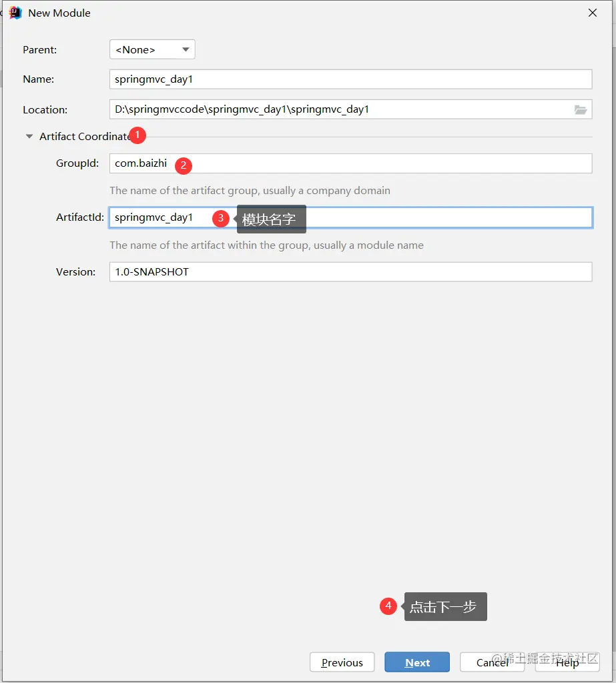Open the Parent dropdown showing <None>
Screen dimensions: 616x683
pyautogui.click(x=152, y=49)
